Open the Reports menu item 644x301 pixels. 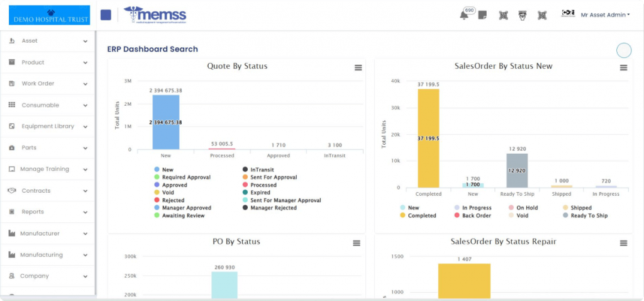coord(48,212)
